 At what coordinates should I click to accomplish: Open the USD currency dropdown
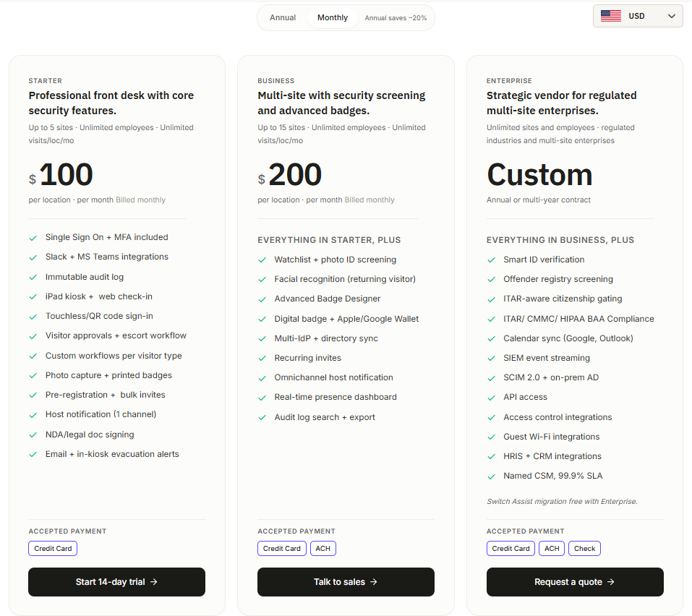[x=638, y=17]
